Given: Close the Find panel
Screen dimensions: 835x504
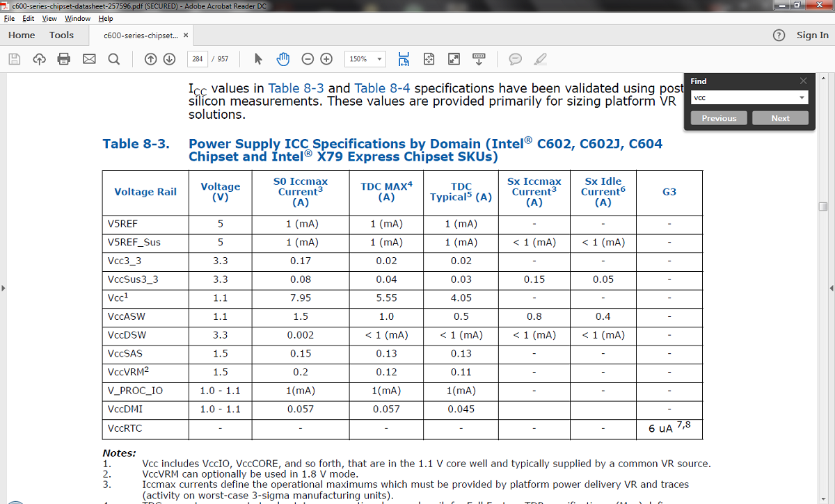Looking at the screenshot, I should point(804,81).
